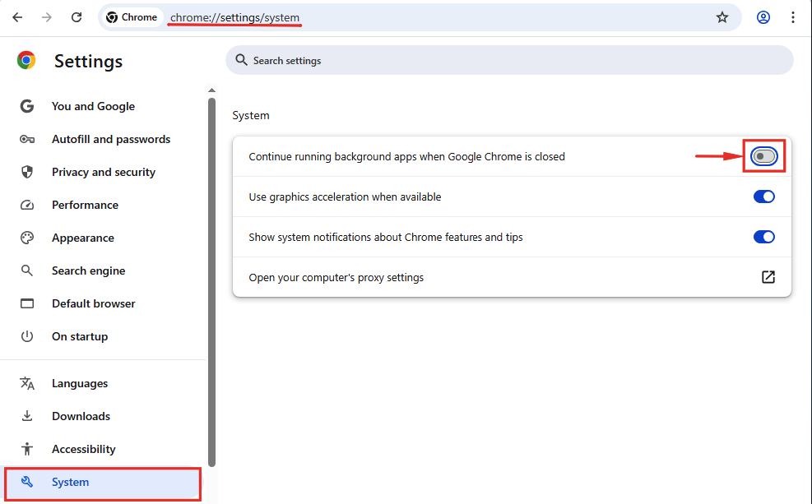812x504 pixels.
Task: Open your computer's proxy settings
Action: [768, 277]
